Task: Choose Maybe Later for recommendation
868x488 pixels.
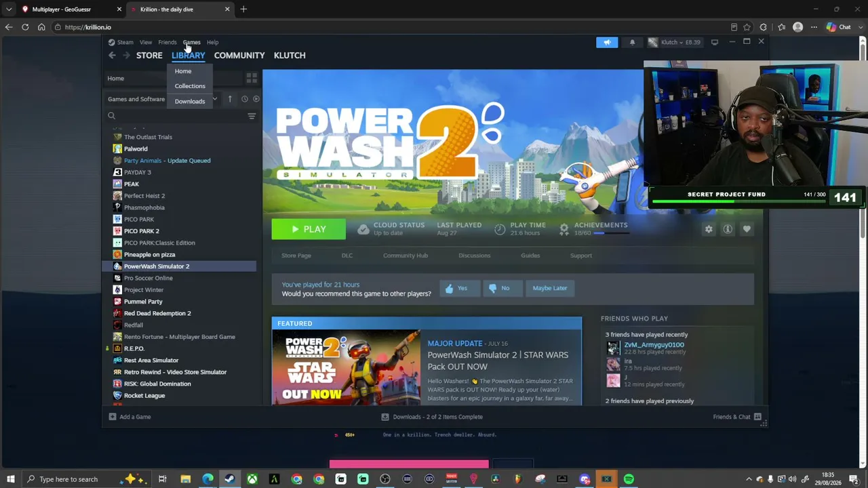Action: pos(550,288)
